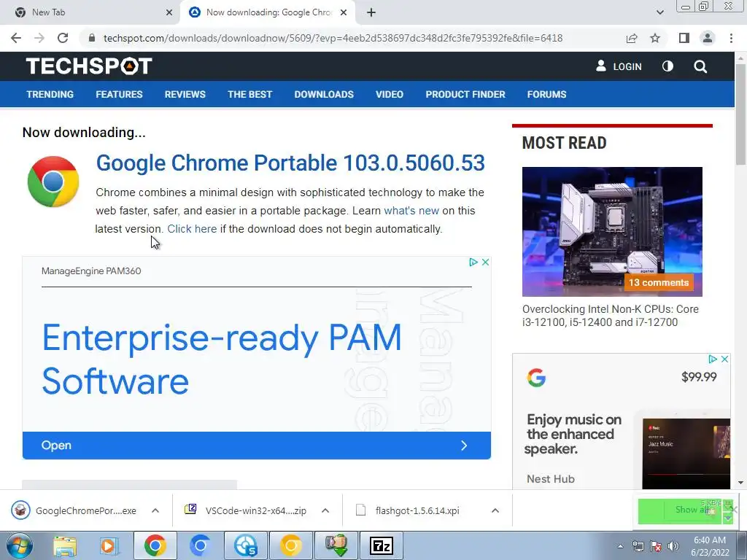
Task: Click the Click here download link
Action: 192,229
